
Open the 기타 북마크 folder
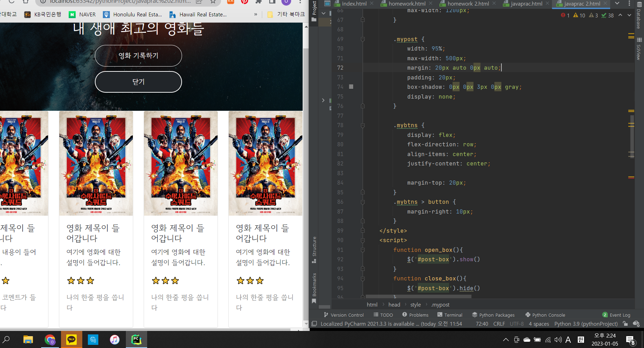[286, 14]
